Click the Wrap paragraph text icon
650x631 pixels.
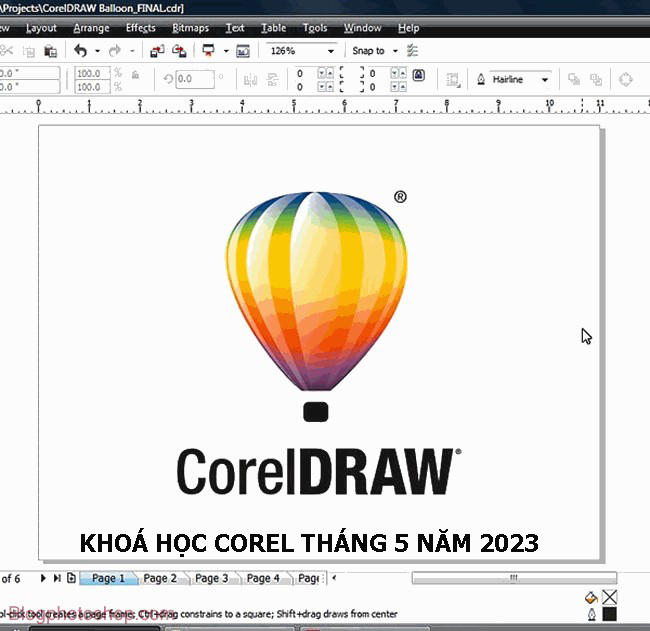pyautogui.click(x=453, y=80)
